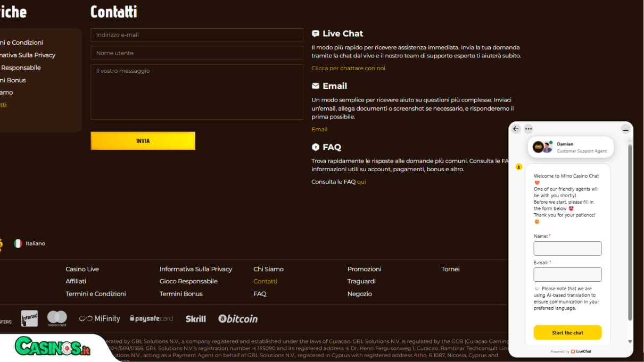This screenshot has width=644, height=362.
Task: Minimize the LiveChat window
Action: 625,129
